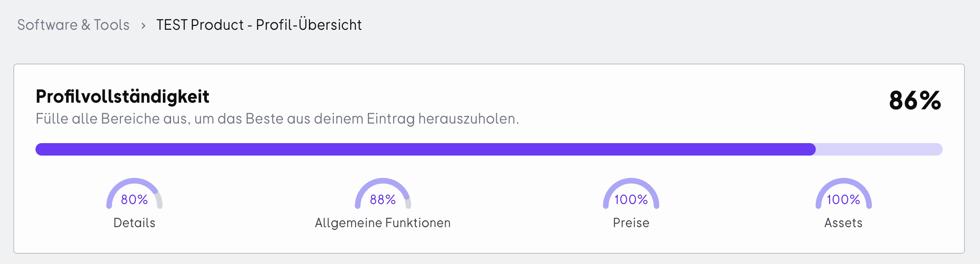
Task: Open the Software & Tools breadcrumb link
Action: click(x=73, y=25)
